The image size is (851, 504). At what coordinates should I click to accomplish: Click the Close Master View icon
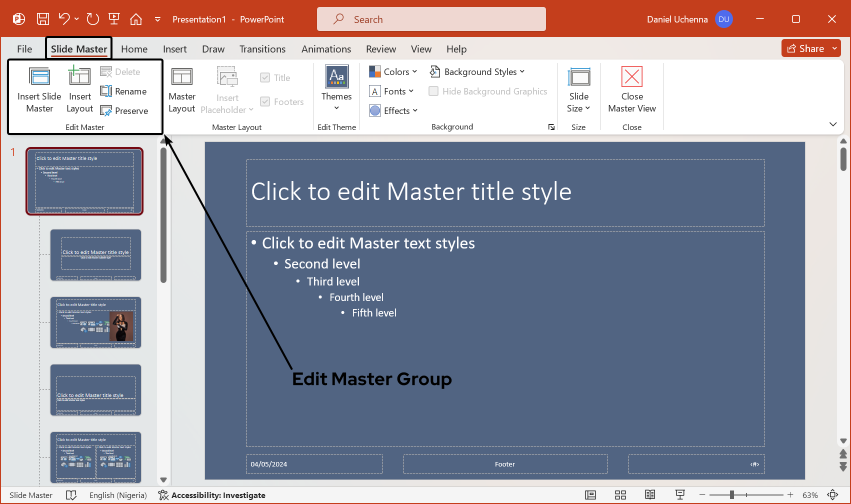pyautogui.click(x=631, y=77)
